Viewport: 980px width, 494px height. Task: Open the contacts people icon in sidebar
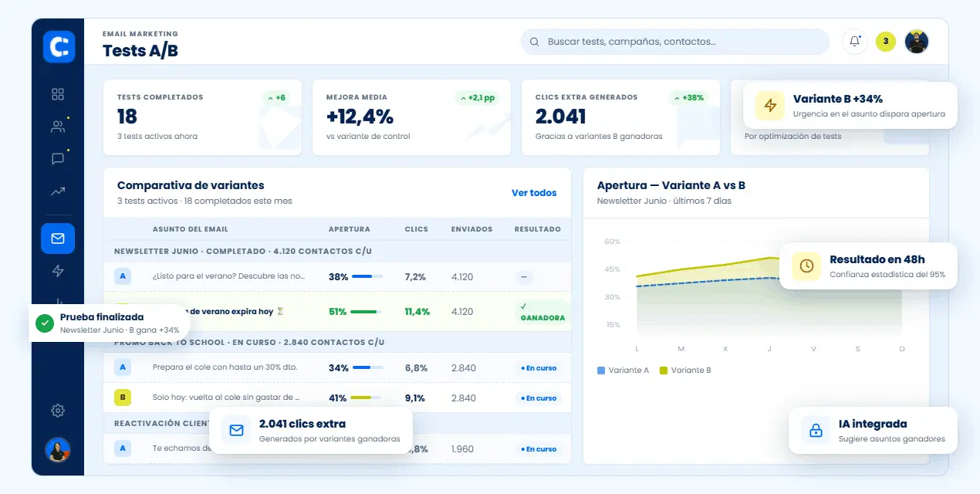58,127
